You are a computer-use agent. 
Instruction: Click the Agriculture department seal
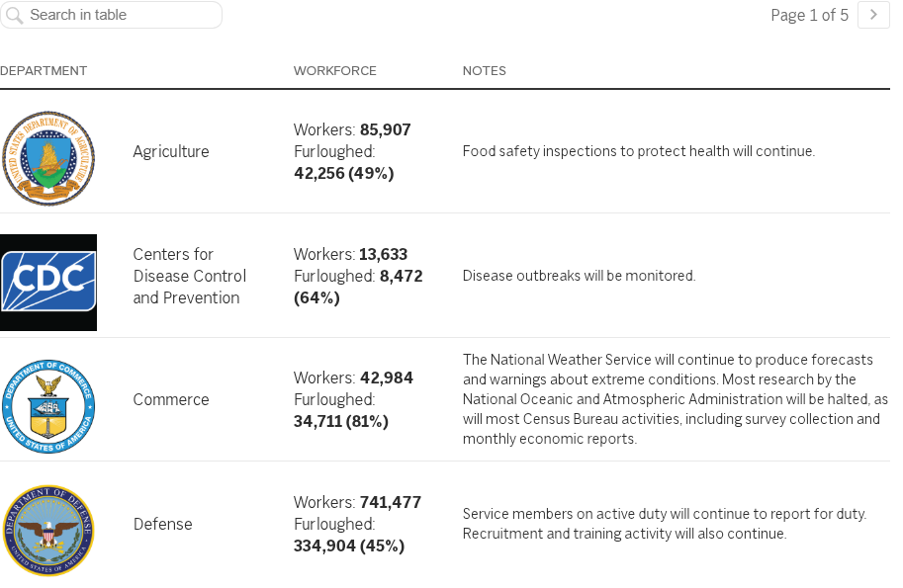click(48, 158)
